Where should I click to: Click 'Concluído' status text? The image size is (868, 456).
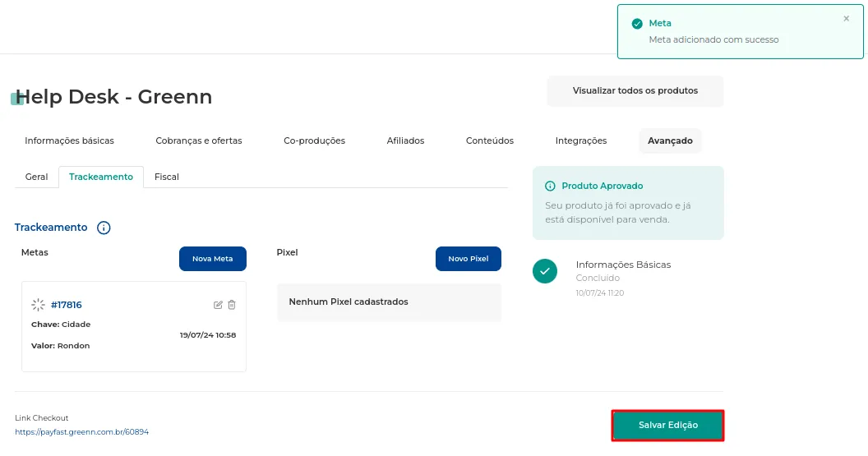(598, 278)
